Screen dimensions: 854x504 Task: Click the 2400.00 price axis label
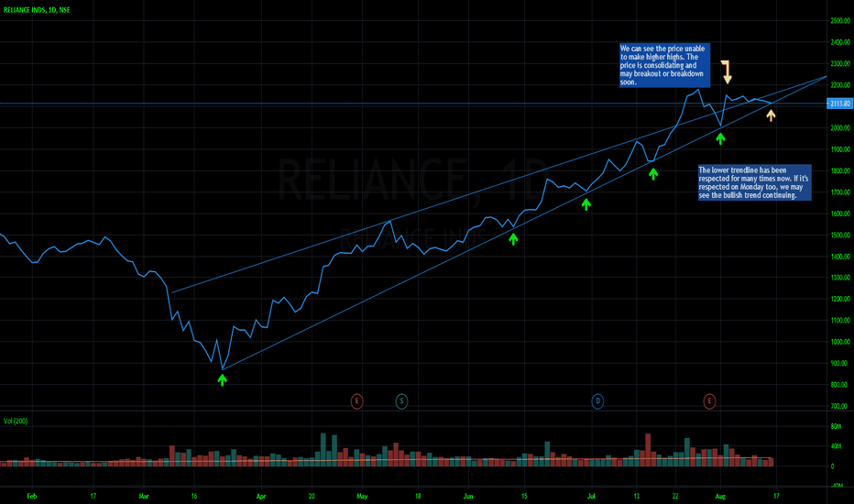coord(840,42)
